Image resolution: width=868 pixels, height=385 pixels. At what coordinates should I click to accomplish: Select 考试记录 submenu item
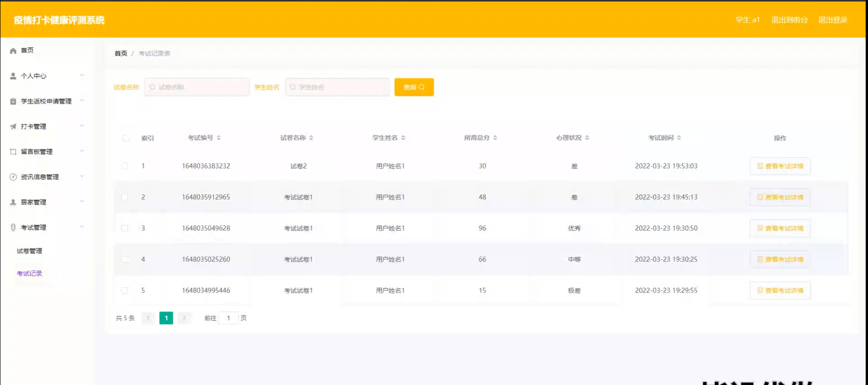click(29, 274)
